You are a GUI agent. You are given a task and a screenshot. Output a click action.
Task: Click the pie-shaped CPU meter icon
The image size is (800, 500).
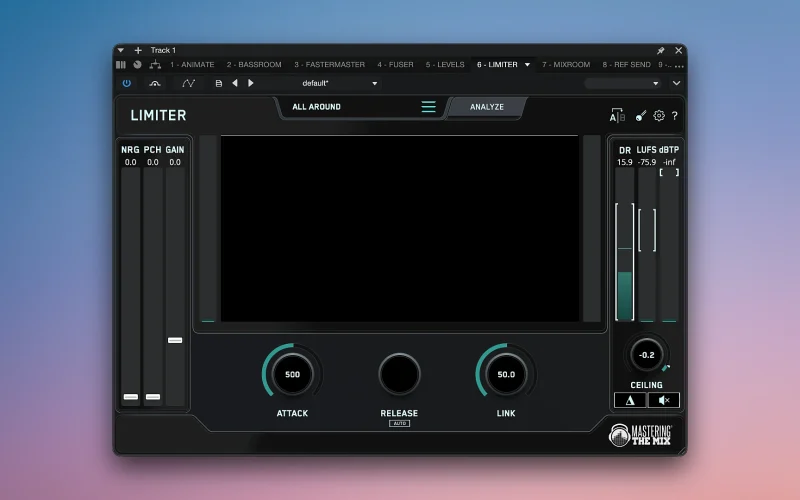coord(137,65)
